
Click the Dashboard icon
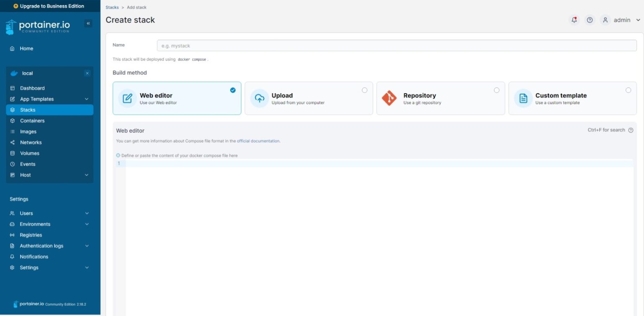tap(12, 88)
